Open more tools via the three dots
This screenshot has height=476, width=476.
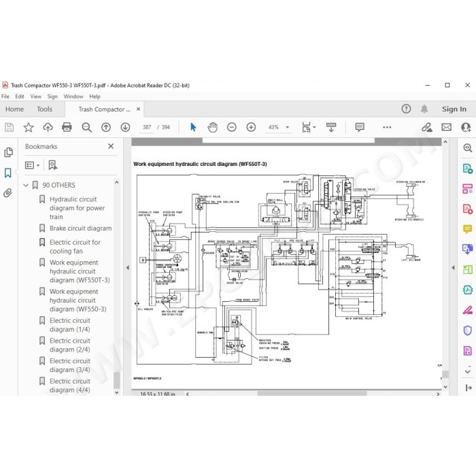coord(387,127)
